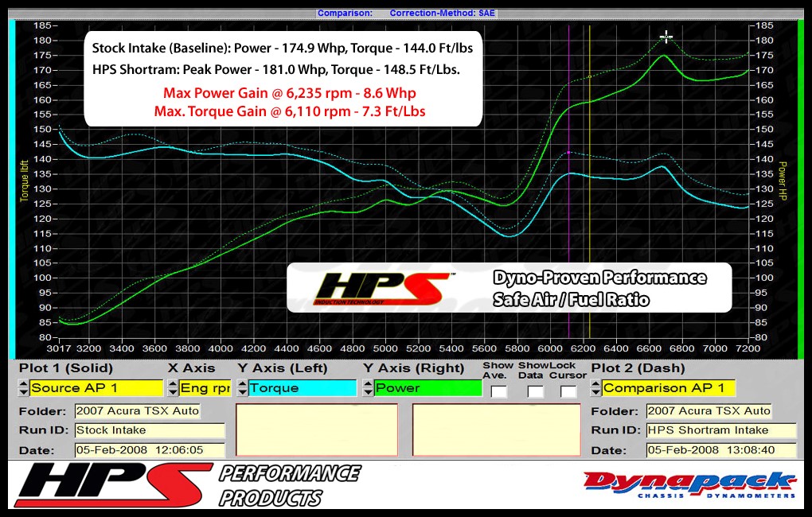Enable the Show Data checkbox
Viewport: 812px width, 517px height.
536,392
